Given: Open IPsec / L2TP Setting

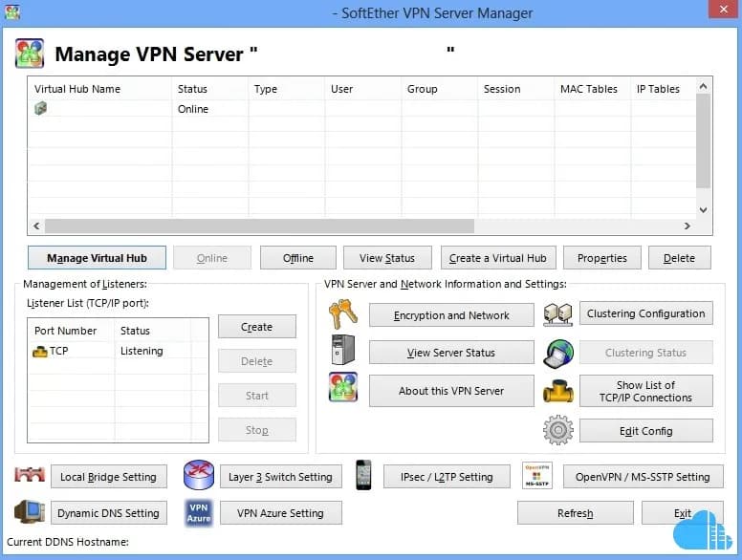Looking at the screenshot, I should [447, 477].
